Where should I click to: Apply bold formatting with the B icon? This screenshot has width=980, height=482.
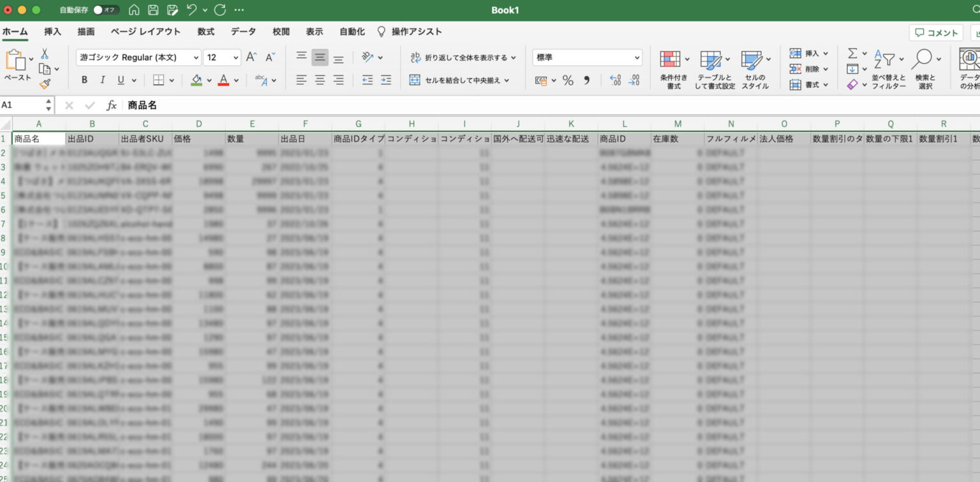point(84,80)
